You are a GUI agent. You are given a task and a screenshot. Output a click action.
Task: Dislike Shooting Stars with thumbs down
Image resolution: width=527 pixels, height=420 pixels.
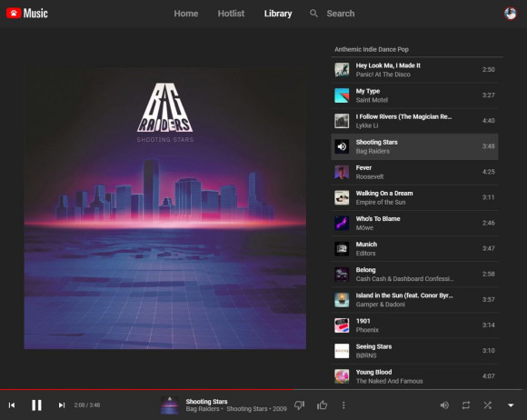pyautogui.click(x=299, y=405)
